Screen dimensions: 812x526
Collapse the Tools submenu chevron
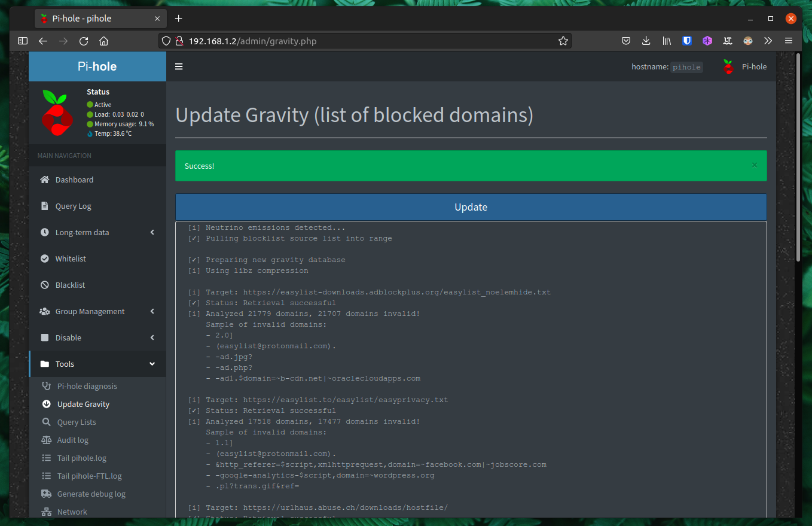pyautogui.click(x=152, y=364)
